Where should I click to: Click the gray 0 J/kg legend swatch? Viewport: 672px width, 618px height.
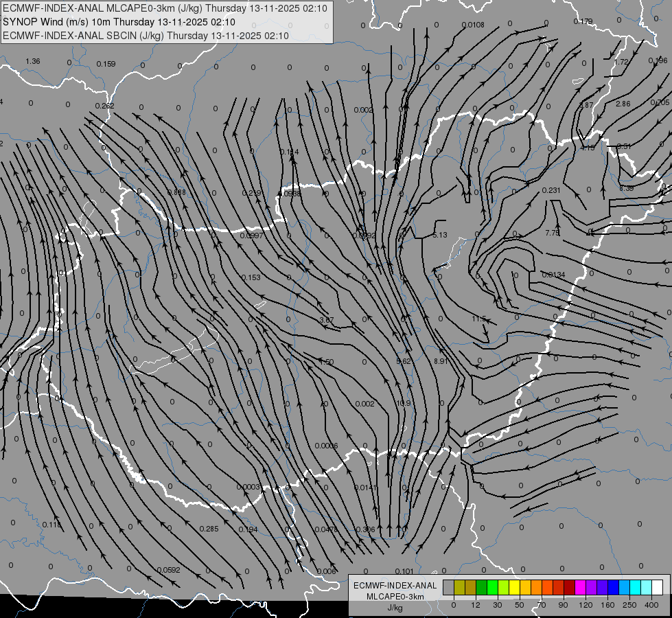coord(449,587)
